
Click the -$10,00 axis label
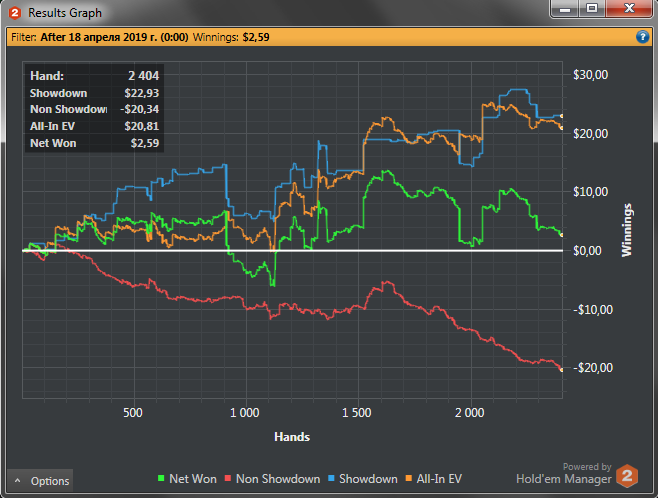coord(593,310)
